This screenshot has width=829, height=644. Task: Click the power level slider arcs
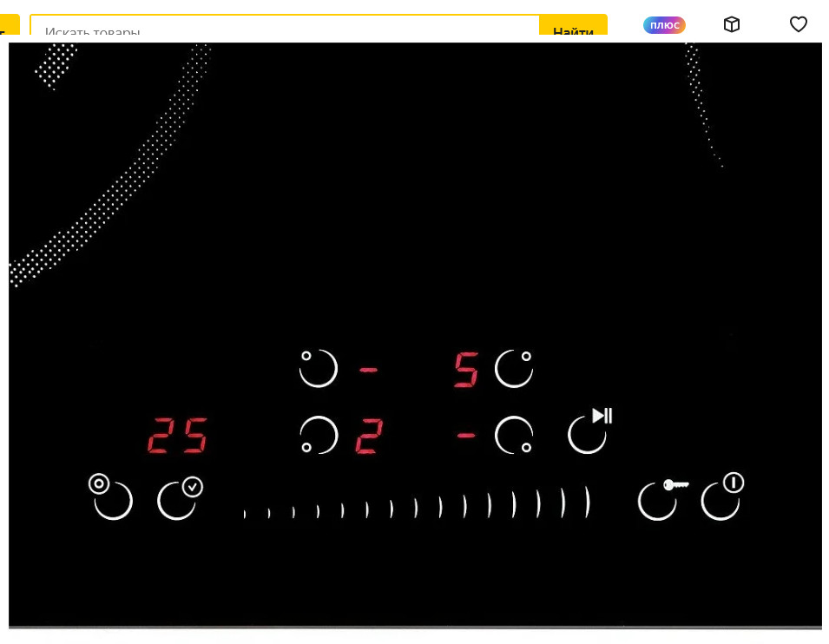click(x=417, y=505)
